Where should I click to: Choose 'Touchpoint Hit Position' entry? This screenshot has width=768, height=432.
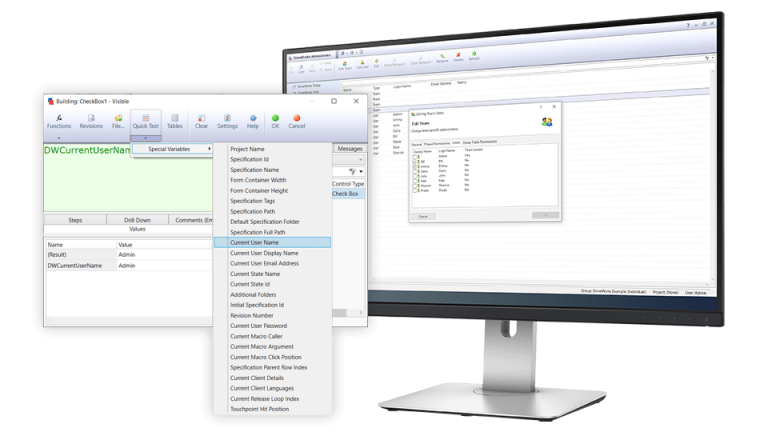260,409
